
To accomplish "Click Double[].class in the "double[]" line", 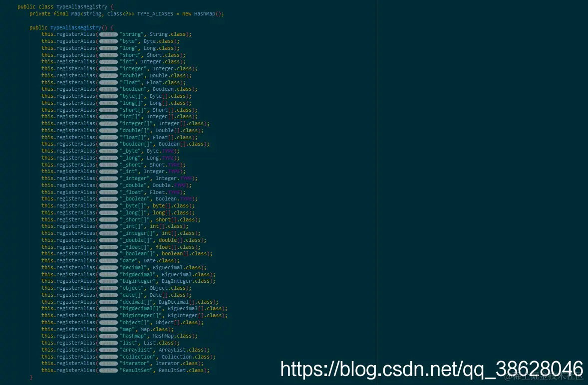I will 176,130.
